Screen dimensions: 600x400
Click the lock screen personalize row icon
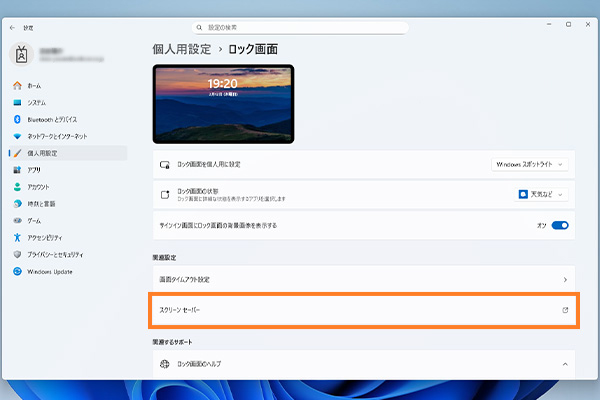165,165
